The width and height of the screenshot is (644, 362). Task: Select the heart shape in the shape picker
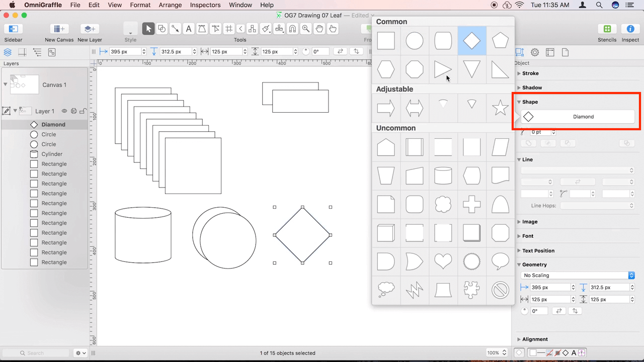coord(443,261)
